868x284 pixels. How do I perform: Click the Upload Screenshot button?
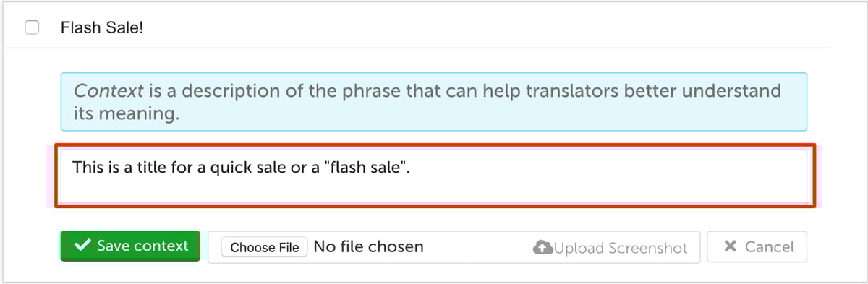(610, 248)
